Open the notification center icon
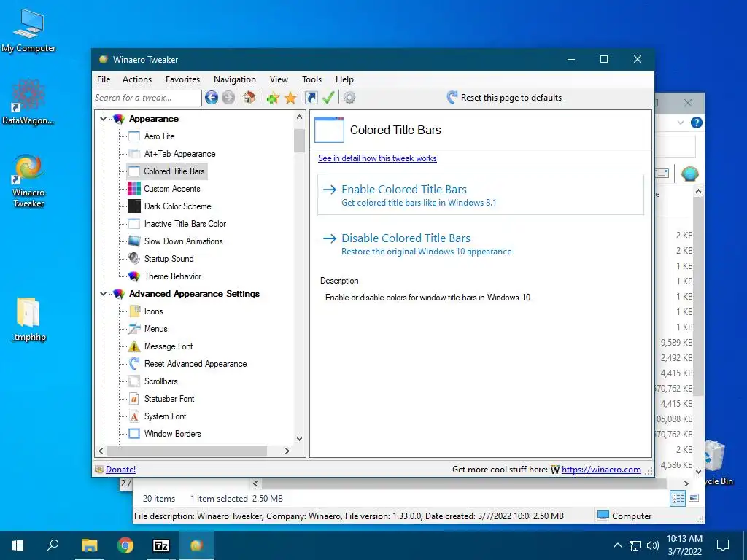Viewport: 747px width, 560px height. click(723, 545)
